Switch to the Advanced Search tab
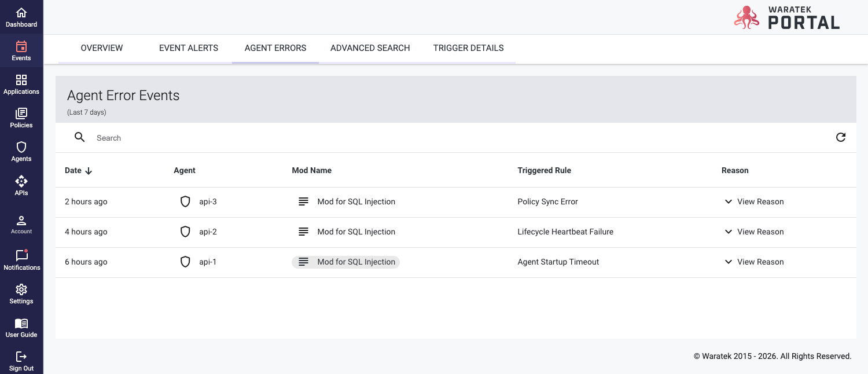The height and width of the screenshot is (374, 868). [x=370, y=48]
